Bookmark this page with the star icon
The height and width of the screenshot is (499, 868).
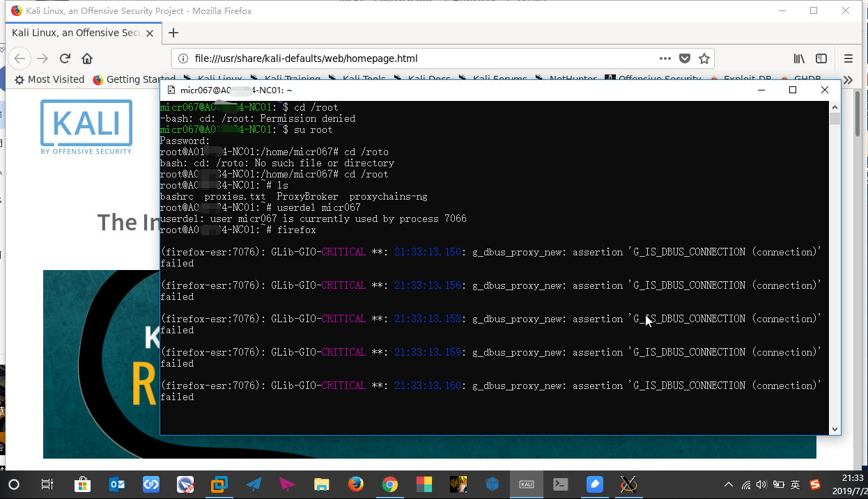tap(704, 58)
